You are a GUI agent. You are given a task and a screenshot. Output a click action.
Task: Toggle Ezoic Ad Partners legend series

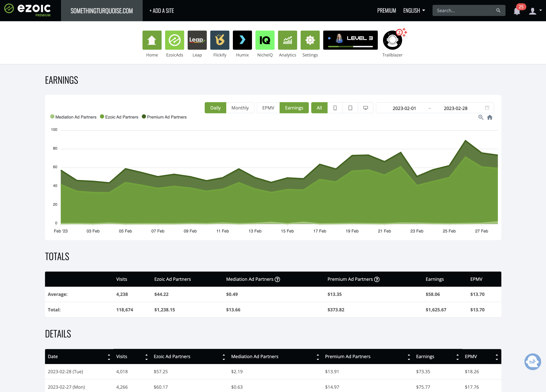(119, 117)
